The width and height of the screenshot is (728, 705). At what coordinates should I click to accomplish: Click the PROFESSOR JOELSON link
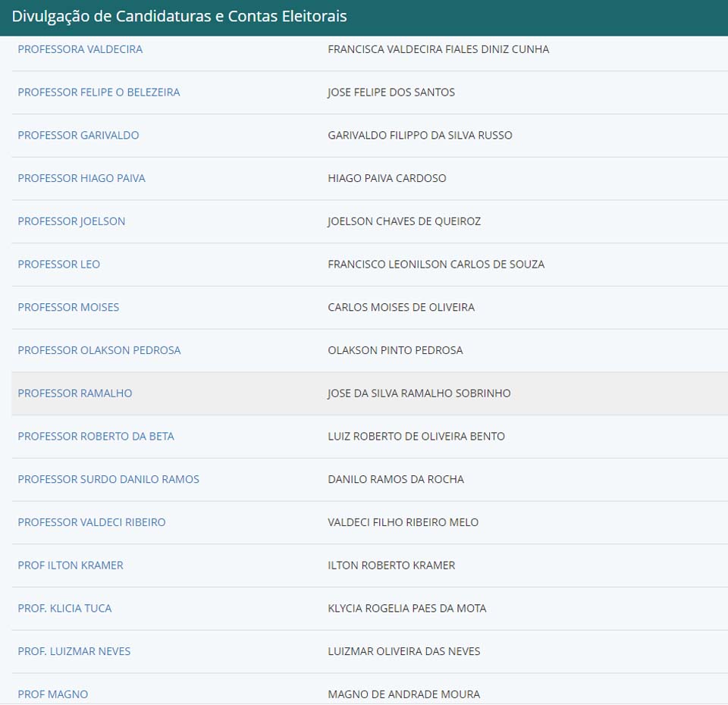(x=71, y=221)
